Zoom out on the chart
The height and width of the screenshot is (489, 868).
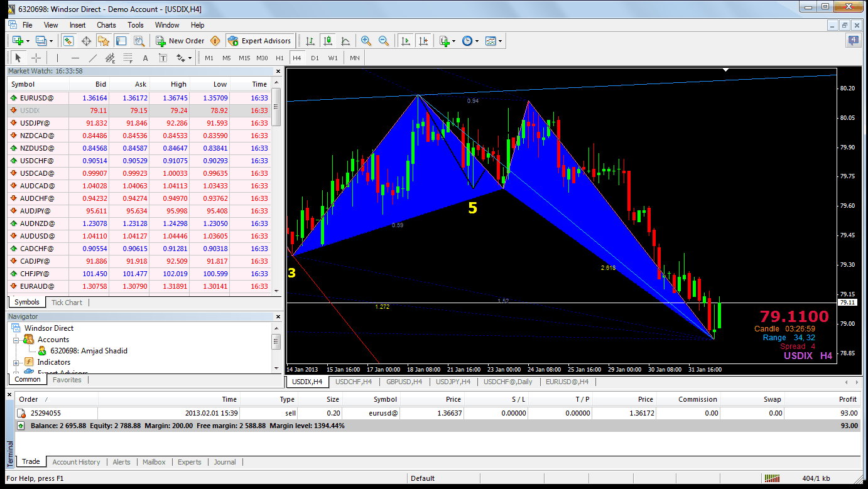tap(384, 41)
